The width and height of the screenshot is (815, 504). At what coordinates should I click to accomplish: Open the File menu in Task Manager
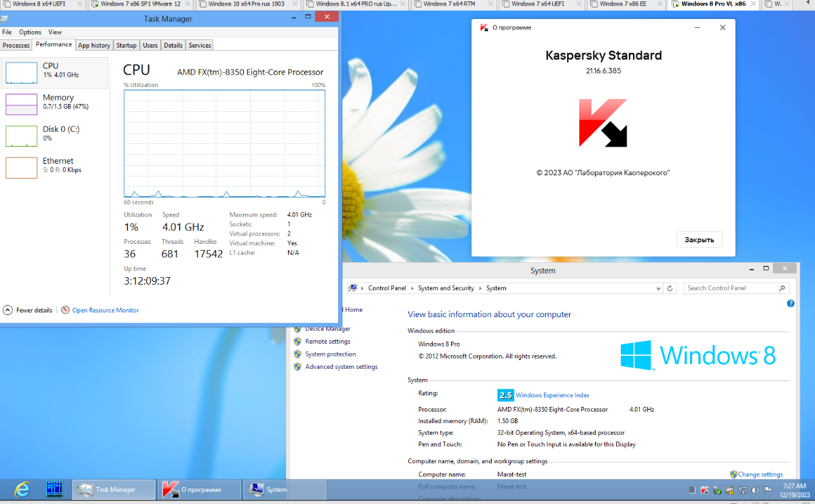[7, 32]
